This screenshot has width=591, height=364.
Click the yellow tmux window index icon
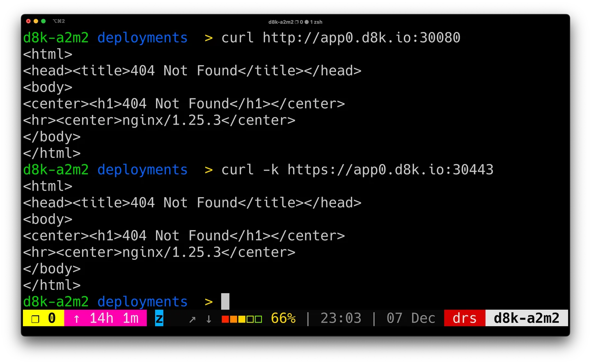pos(35,319)
